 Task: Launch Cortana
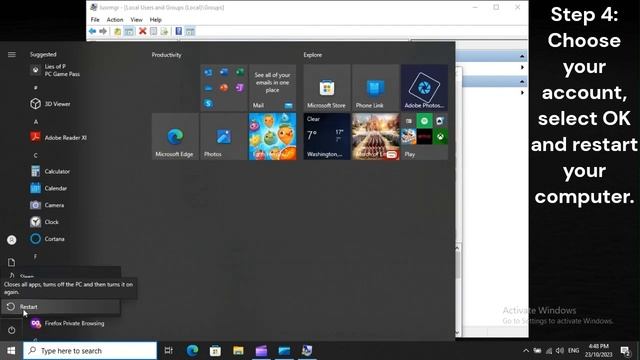(47, 239)
